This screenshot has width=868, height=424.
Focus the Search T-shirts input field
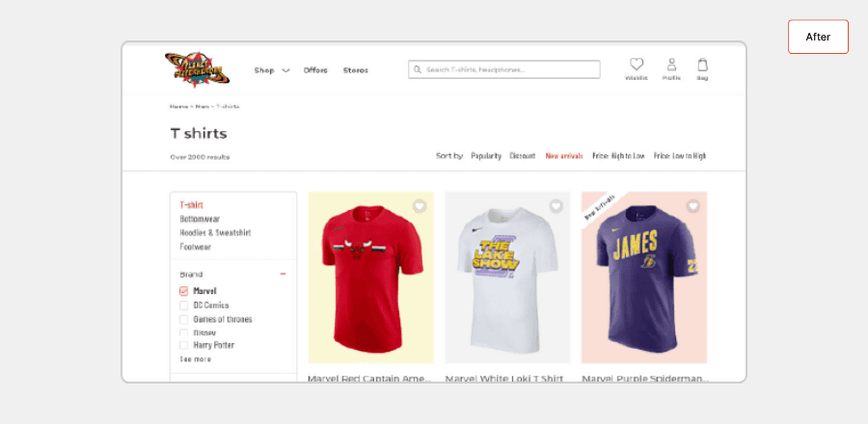coord(504,69)
